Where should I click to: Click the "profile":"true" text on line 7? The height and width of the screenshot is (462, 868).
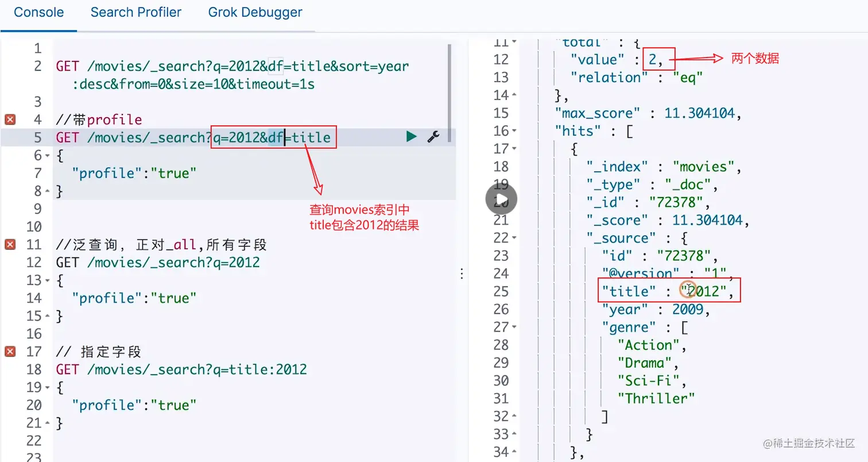click(134, 173)
